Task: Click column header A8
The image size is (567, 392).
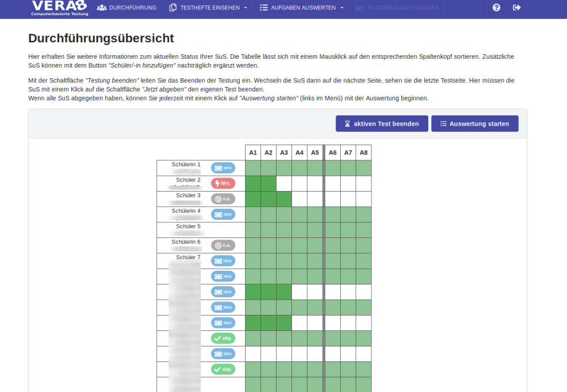Action: point(364,153)
